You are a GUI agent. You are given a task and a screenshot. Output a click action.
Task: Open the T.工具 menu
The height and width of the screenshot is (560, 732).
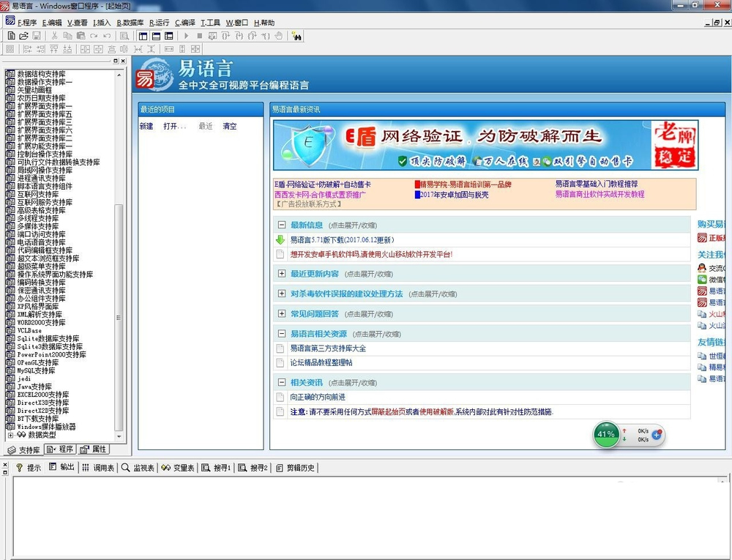(x=211, y=23)
